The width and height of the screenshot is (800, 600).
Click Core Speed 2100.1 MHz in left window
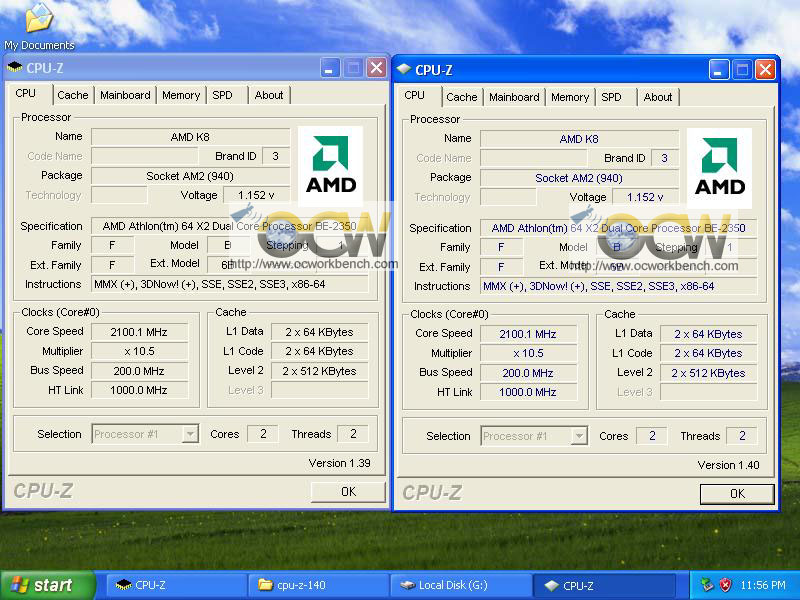coord(139,332)
